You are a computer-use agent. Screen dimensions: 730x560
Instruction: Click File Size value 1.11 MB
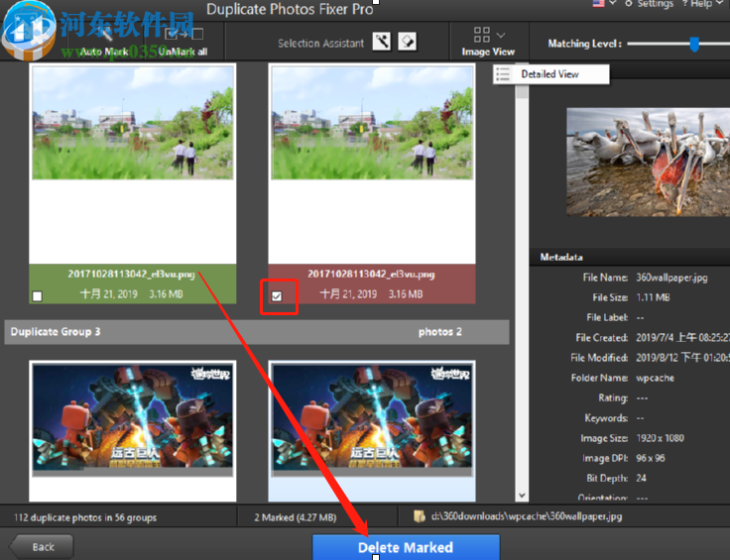653,297
